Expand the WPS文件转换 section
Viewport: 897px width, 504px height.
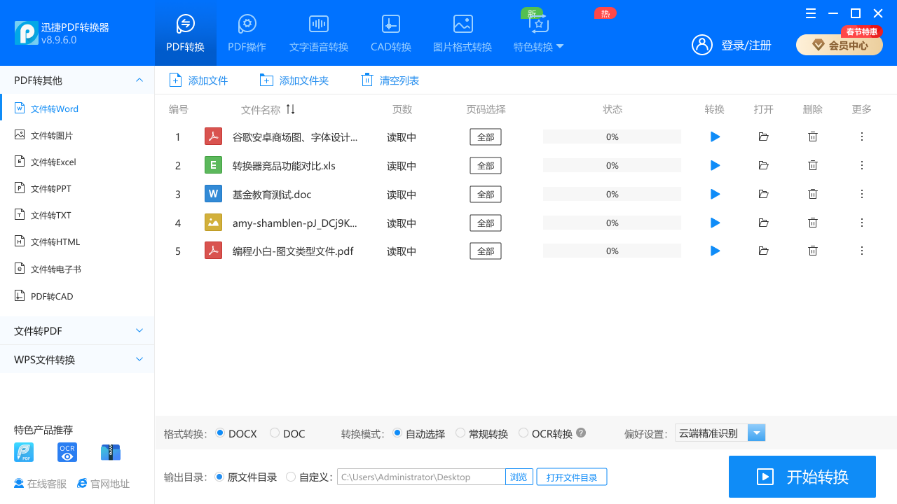pos(77,360)
